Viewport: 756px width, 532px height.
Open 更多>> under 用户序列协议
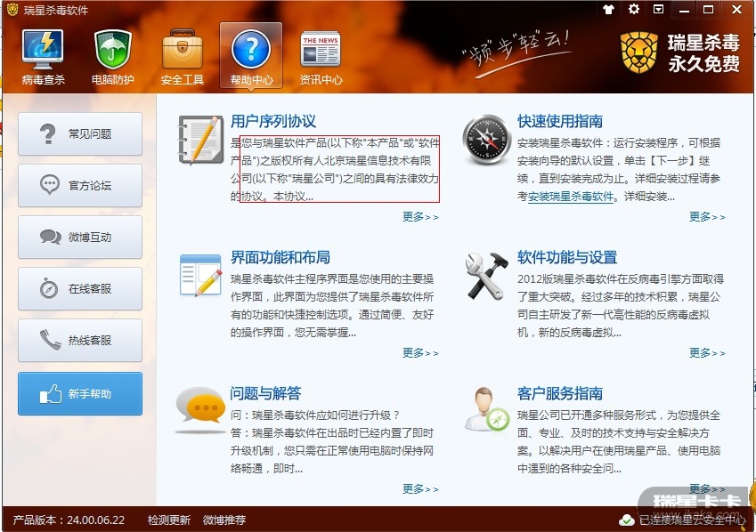[420, 217]
